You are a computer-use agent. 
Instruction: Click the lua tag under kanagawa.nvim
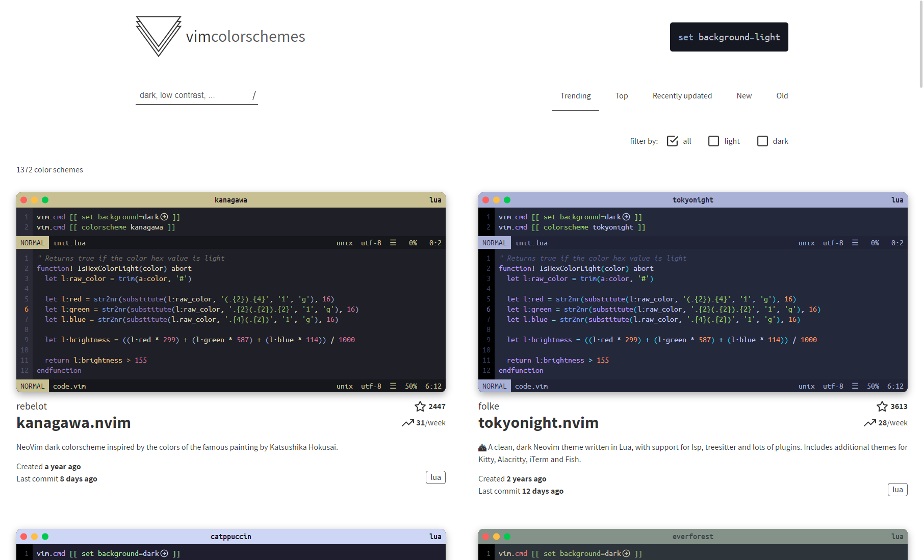(435, 477)
